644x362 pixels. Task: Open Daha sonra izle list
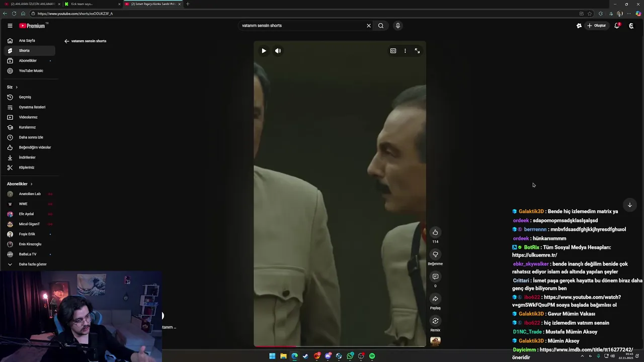tap(30, 137)
